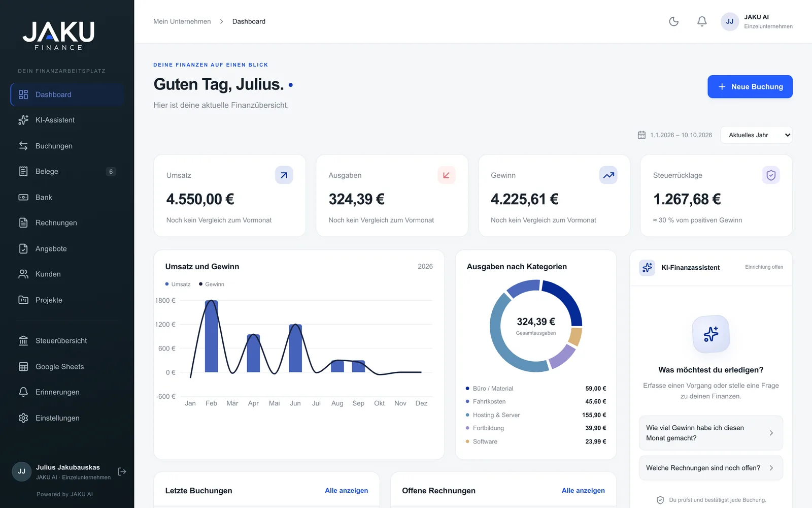The image size is (812, 508).
Task: Click the Einstellungen gear icon
Action: [23, 418]
